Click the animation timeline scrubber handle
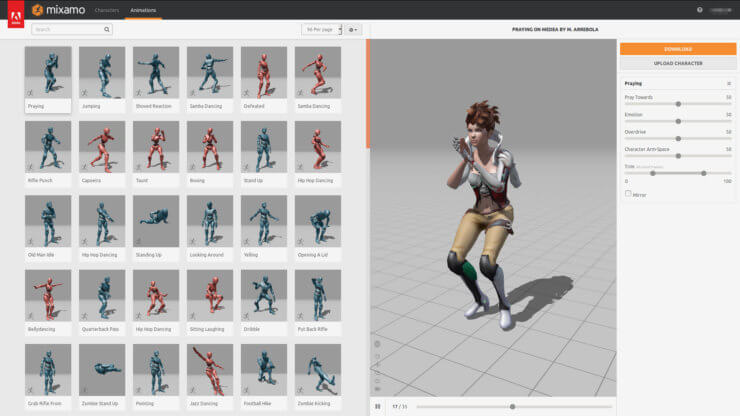740x416 pixels. (513, 406)
